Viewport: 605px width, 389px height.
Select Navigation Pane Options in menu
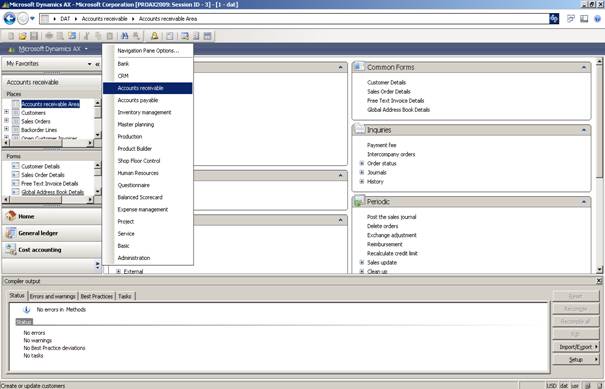[x=148, y=51]
